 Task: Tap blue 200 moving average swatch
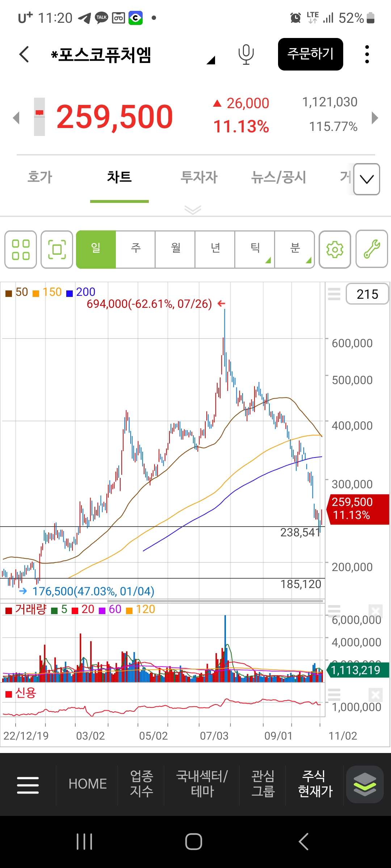[70, 293]
